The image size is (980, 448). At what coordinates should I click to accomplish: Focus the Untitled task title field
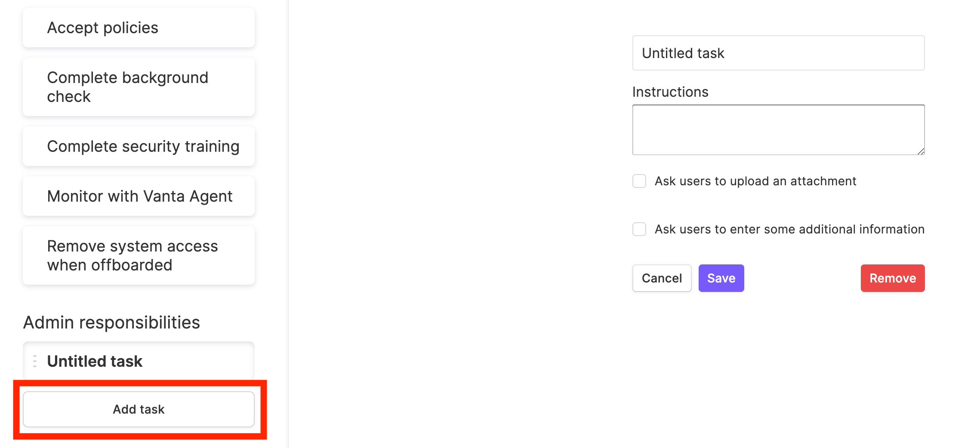(778, 53)
